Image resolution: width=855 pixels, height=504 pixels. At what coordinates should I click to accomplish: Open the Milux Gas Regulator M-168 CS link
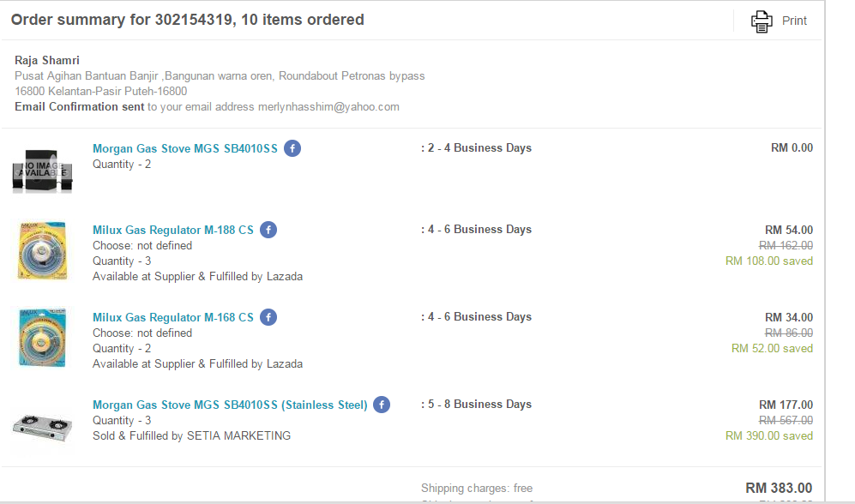point(172,317)
